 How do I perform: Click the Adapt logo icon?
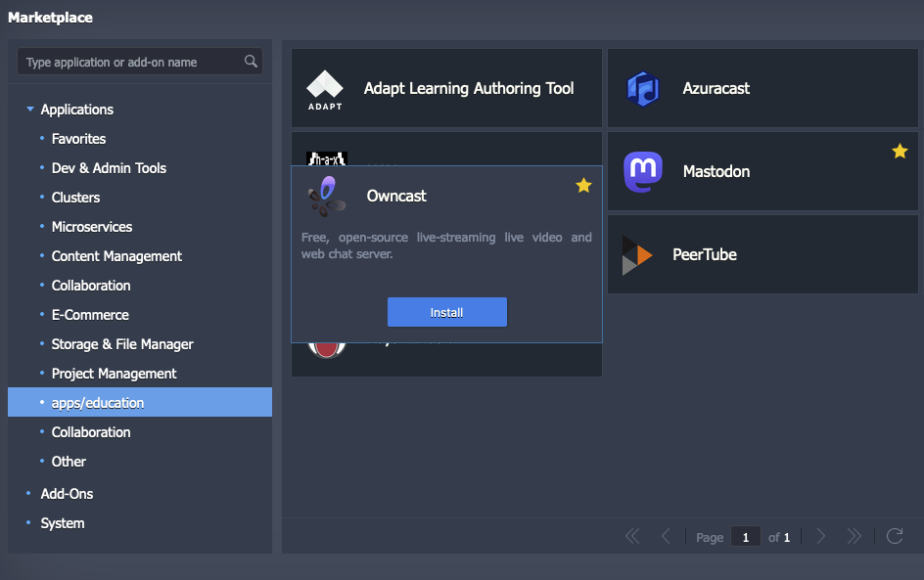[325, 90]
